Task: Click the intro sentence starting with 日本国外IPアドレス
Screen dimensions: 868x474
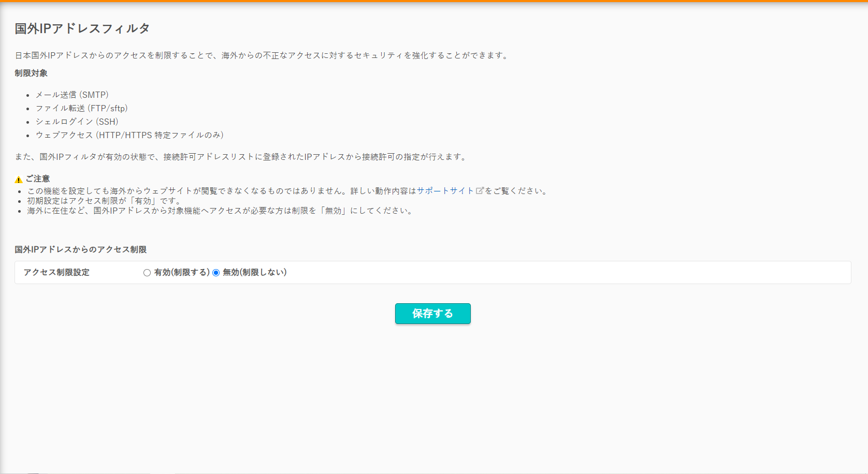Action: point(262,55)
